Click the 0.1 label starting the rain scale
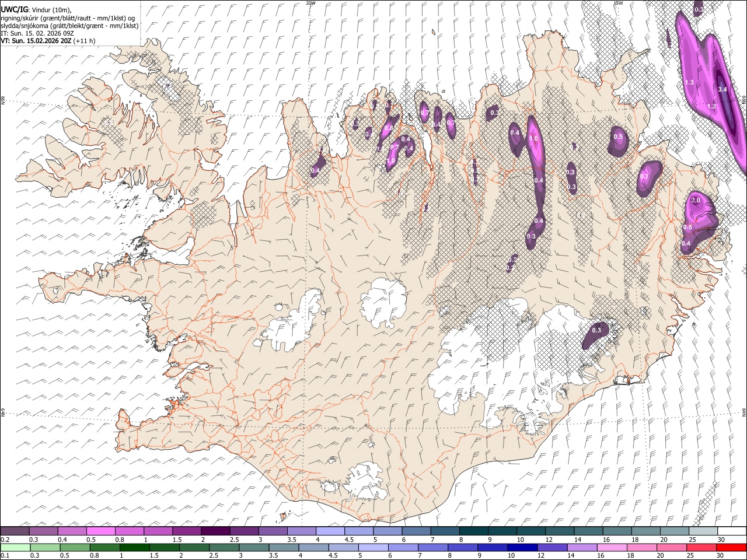The width and height of the screenshot is (747, 560). pos(5,555)
